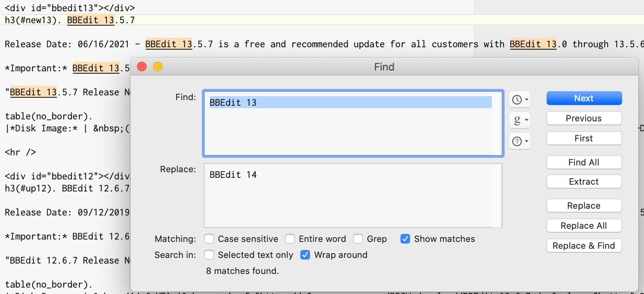Click the Next button
The width and height of the screenshot is (644, 294).
tap(584, 99)
